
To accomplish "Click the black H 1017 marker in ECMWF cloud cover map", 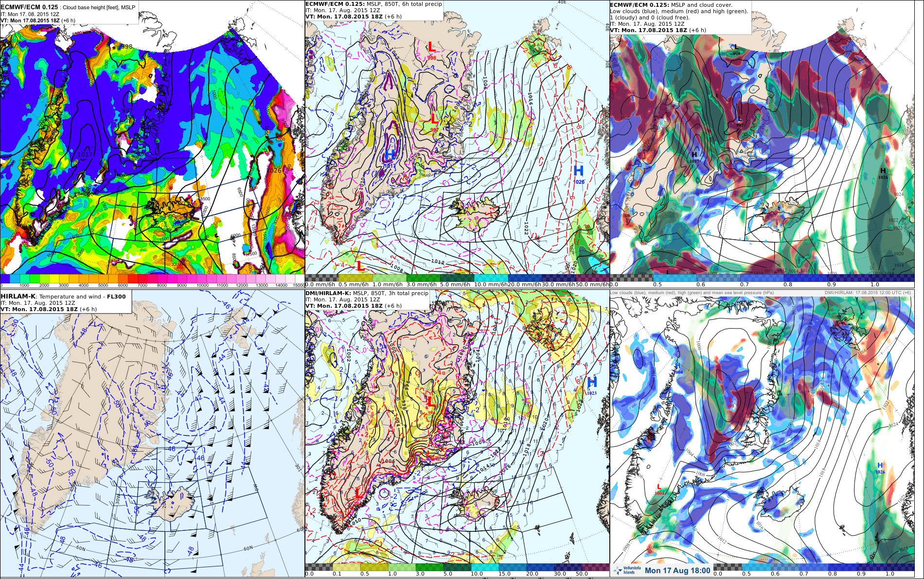I will 694,157.
